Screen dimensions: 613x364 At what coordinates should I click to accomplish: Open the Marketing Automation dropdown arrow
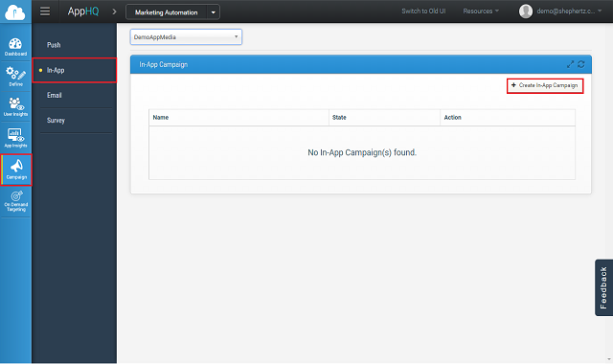[214, 12]
